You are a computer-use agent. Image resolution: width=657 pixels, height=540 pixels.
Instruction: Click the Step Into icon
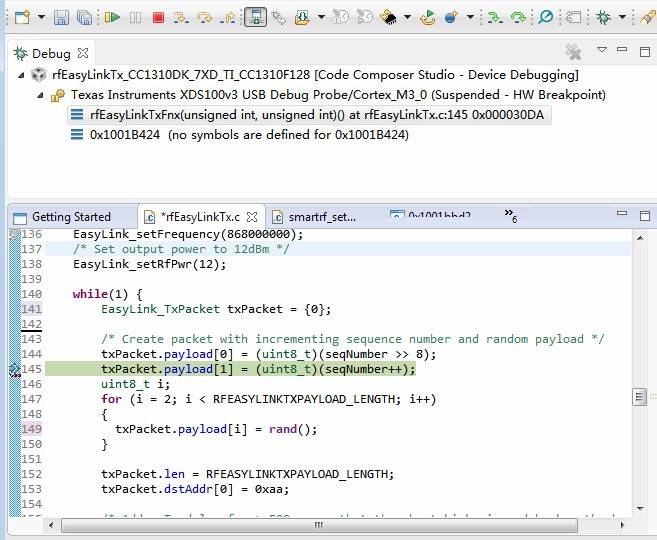181,18
